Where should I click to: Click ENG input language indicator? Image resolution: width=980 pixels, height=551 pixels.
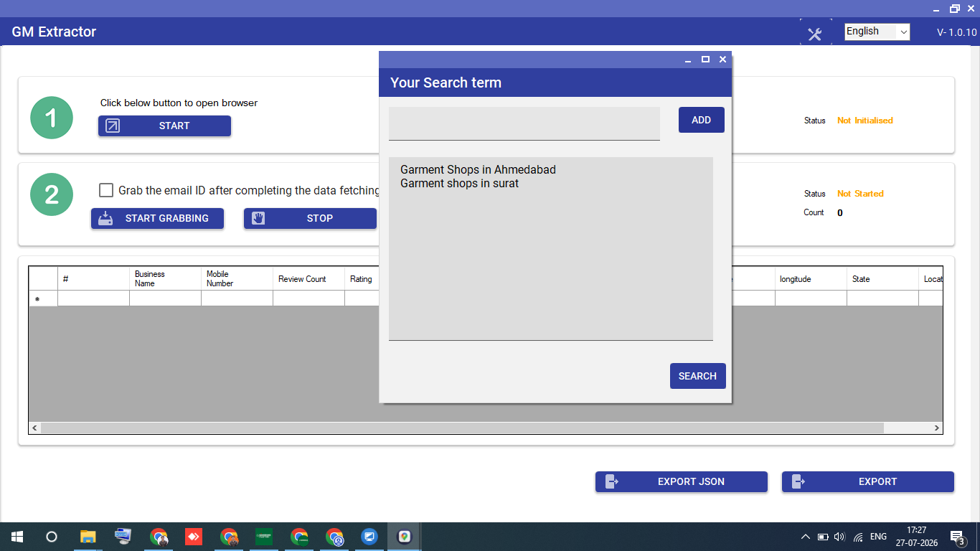tap(878, 537)
